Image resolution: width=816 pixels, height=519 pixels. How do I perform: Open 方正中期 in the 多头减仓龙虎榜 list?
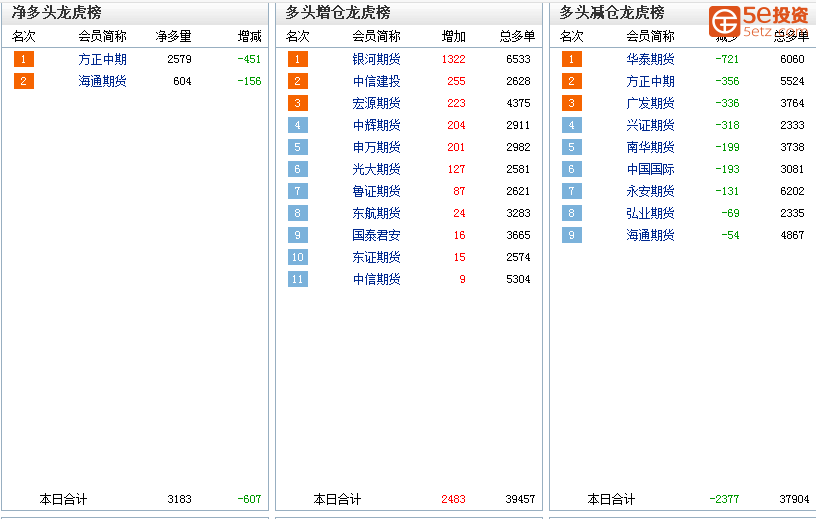click(x=651, y=81)
